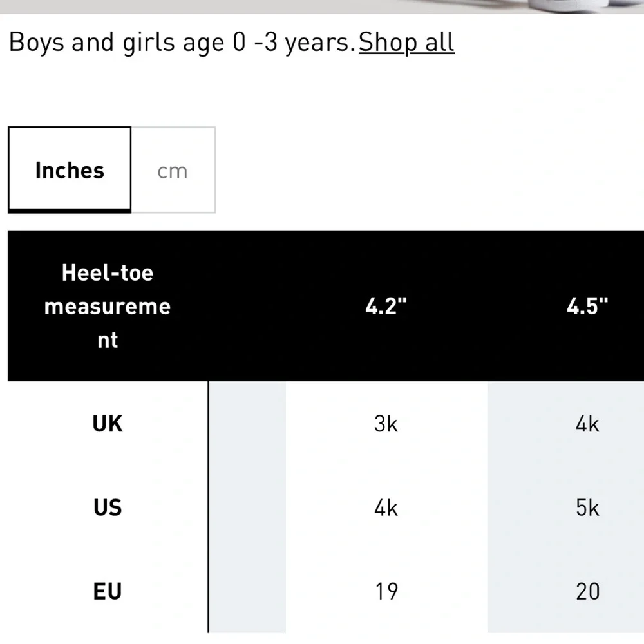Click UK size 4k cell

coord(587,424)
